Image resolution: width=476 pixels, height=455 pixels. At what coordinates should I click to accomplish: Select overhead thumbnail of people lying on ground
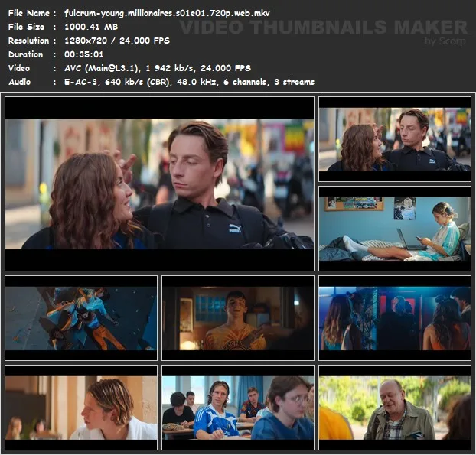click(x=81, y=318)
